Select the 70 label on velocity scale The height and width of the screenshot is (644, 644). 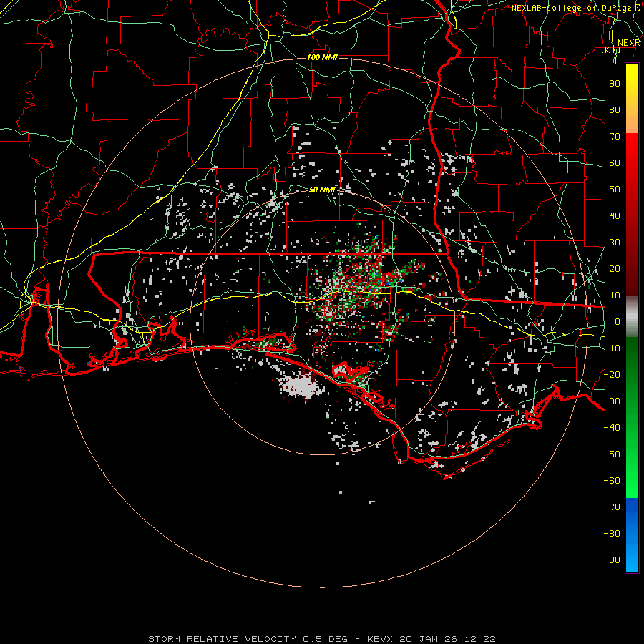(x=615, y=137)
